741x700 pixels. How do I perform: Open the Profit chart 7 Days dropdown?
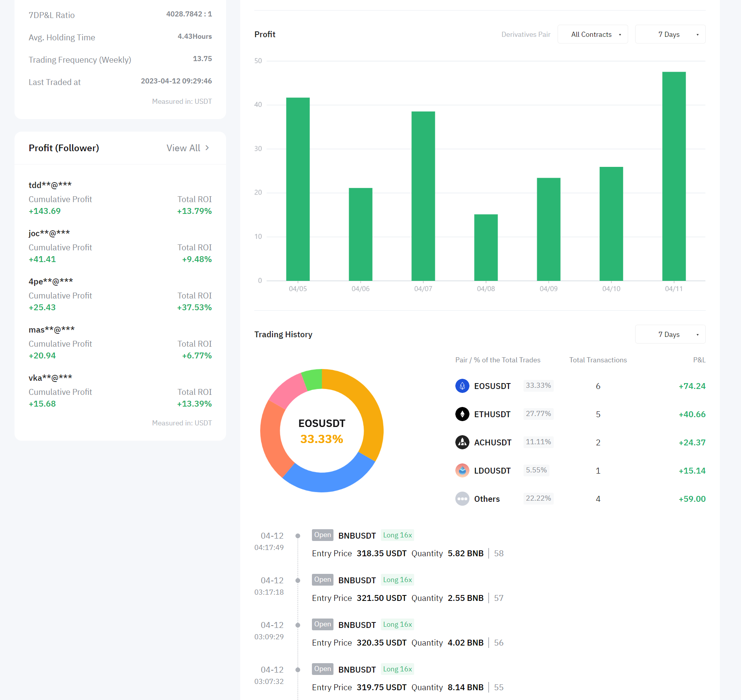pyautogui.click(x=670, y=34)
